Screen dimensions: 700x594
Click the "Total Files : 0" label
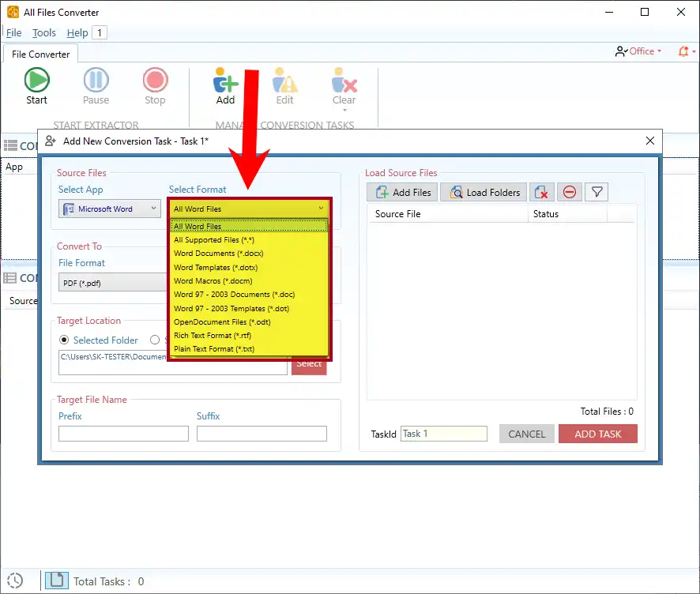pos(607,411)
